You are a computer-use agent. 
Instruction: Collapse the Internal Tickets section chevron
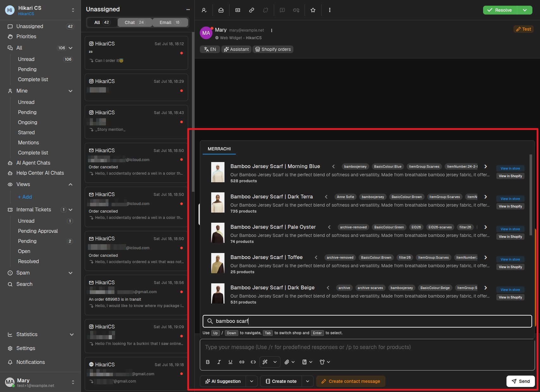pos(71,210)
